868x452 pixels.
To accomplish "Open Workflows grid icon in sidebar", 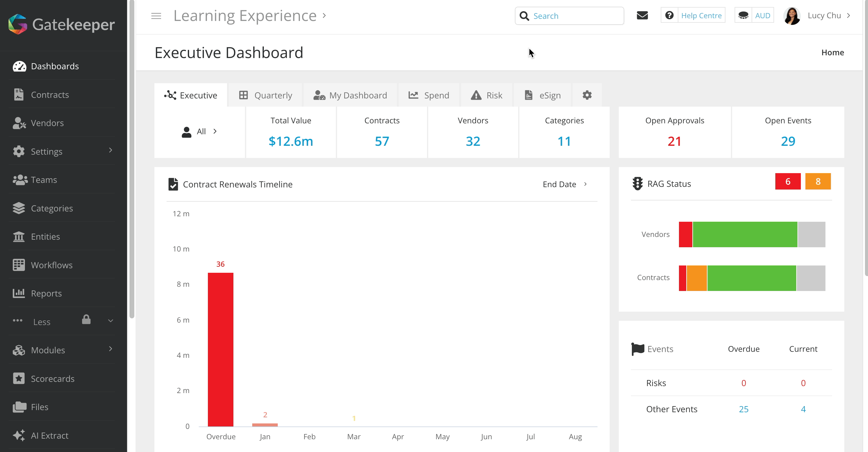I will (19, 265).
